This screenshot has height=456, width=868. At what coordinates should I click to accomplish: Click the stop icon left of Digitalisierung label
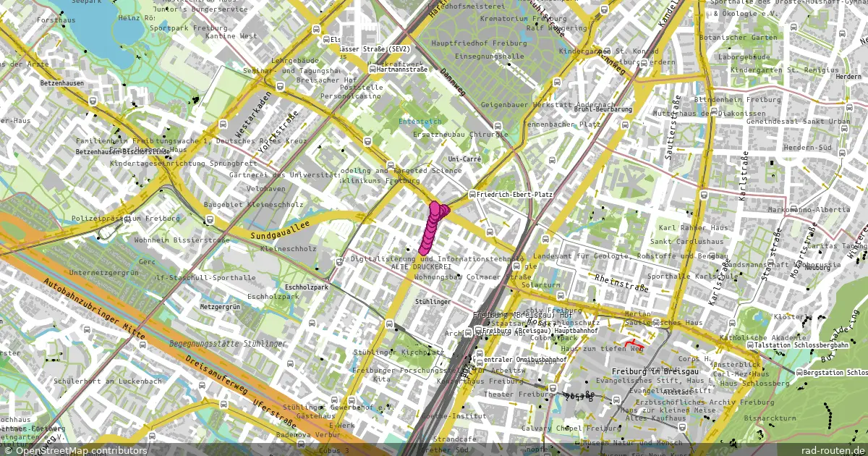[x=340, y=262]
